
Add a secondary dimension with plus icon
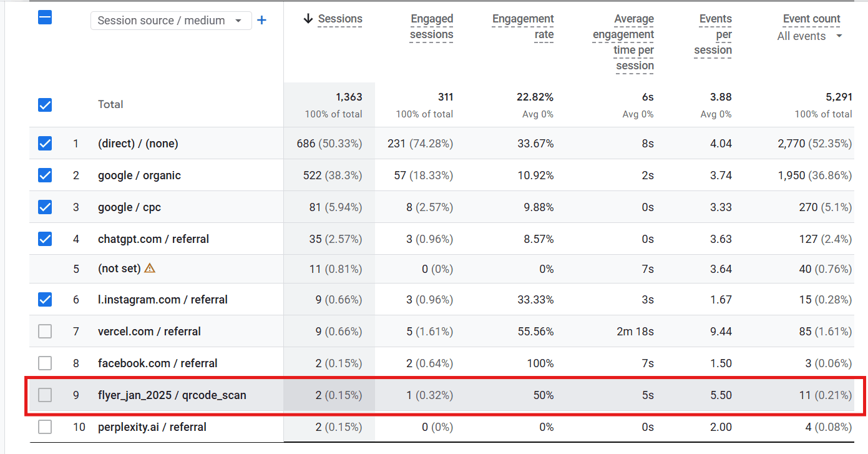pos(262,21)
